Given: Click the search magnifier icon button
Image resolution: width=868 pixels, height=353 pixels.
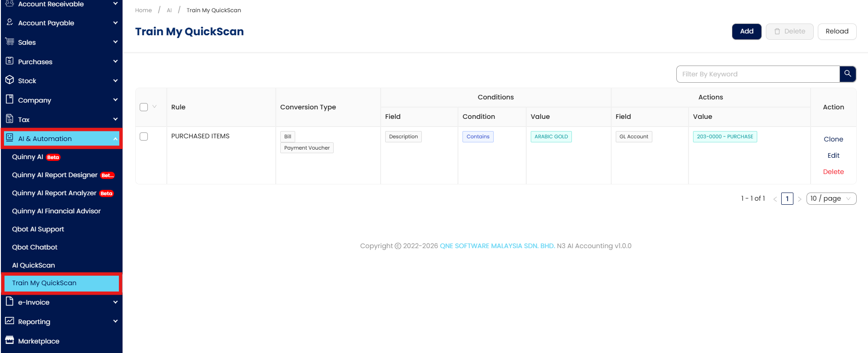Looking at the screenshot, I should [848, 74].
